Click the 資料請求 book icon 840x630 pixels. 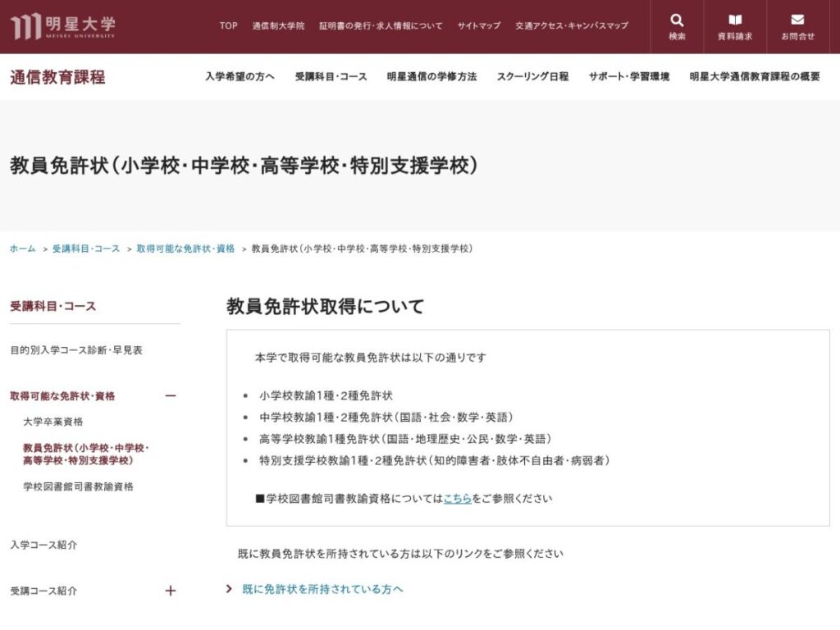pos(735,21)
